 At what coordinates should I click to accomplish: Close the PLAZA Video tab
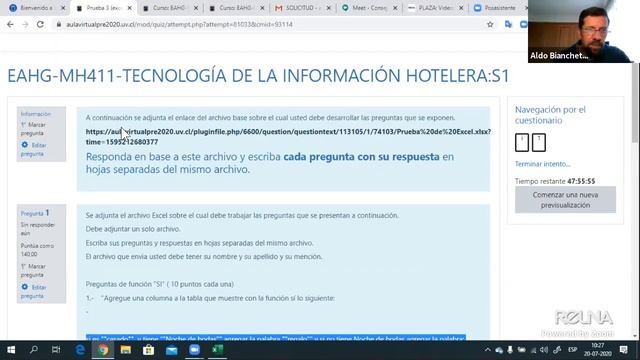461,8
